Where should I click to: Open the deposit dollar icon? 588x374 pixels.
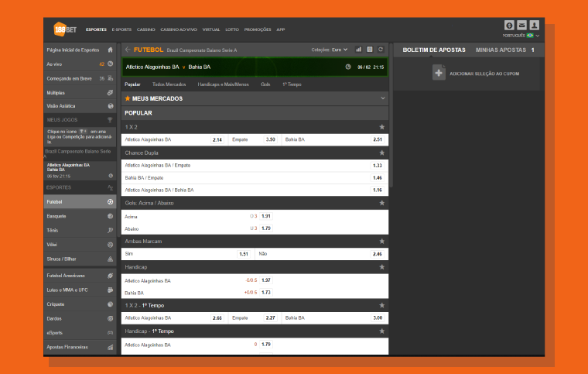[509, 25]
